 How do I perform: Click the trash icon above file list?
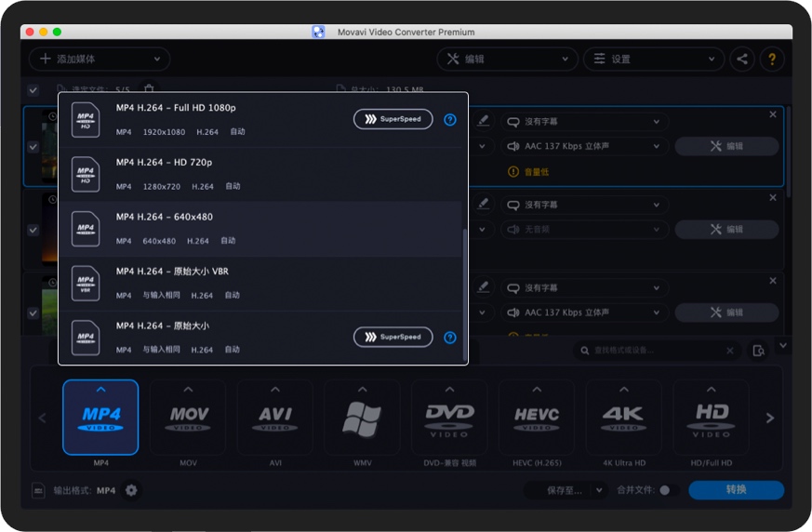tap(149, 88)
